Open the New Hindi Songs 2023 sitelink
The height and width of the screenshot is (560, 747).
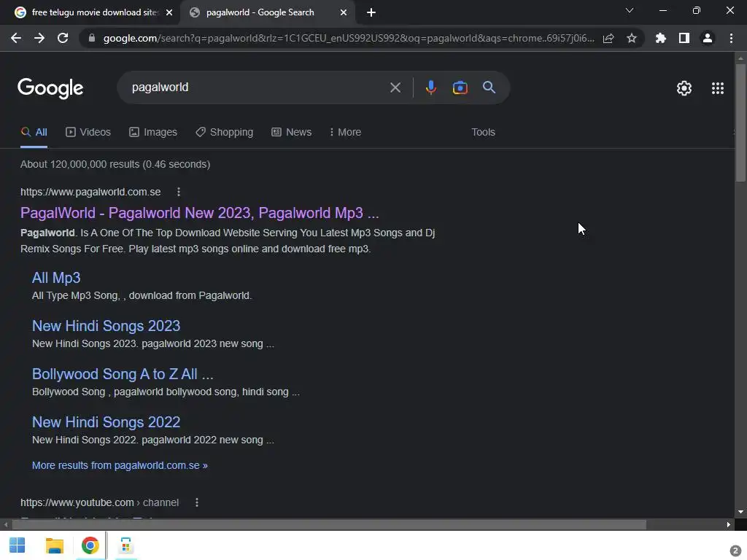tap(107, 326)
